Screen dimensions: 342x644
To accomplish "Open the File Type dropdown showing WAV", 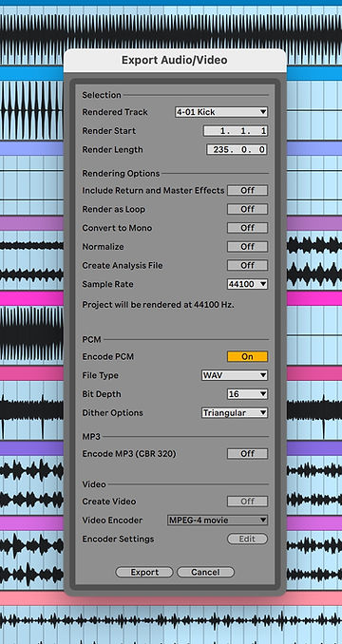I will pos(235,375).
